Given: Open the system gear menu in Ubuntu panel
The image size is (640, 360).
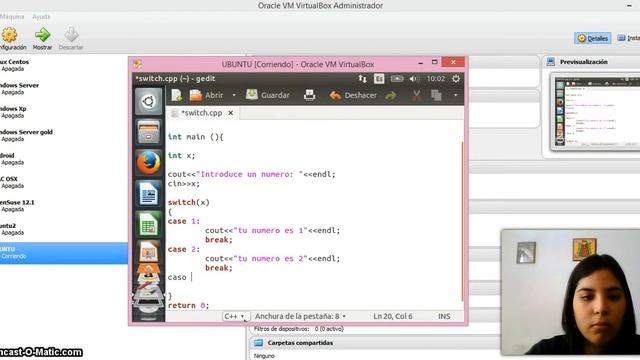Looking at the screenshot, I should tap(456, 78).
